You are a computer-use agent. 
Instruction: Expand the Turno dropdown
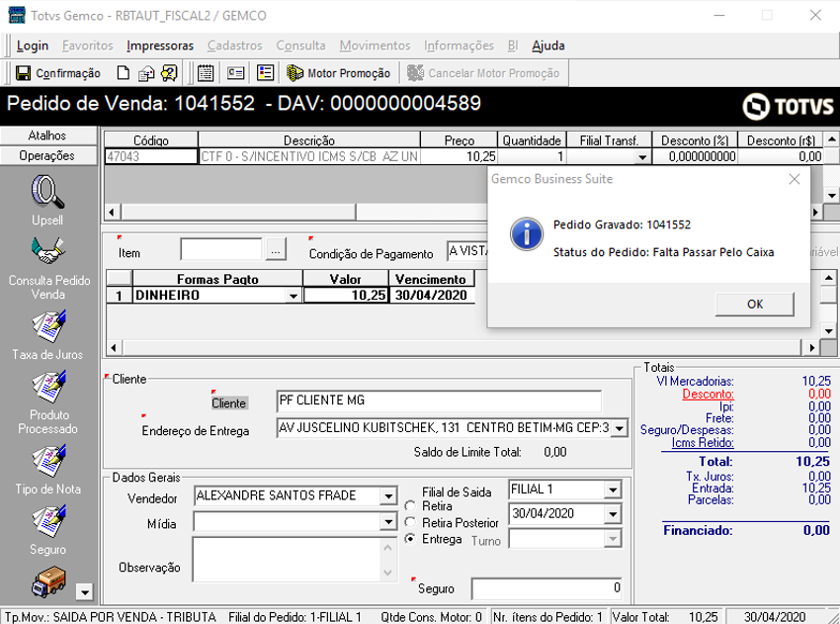tap(613, 539)
